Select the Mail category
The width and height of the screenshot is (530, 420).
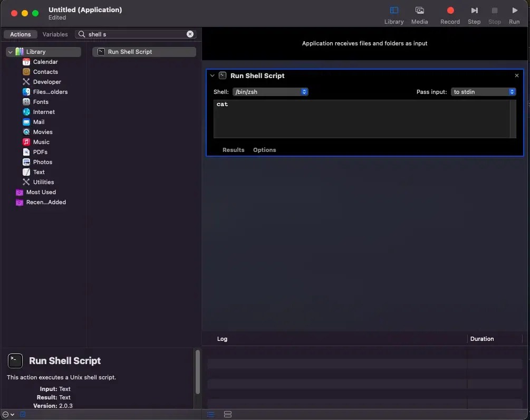(x=38, y=122)
